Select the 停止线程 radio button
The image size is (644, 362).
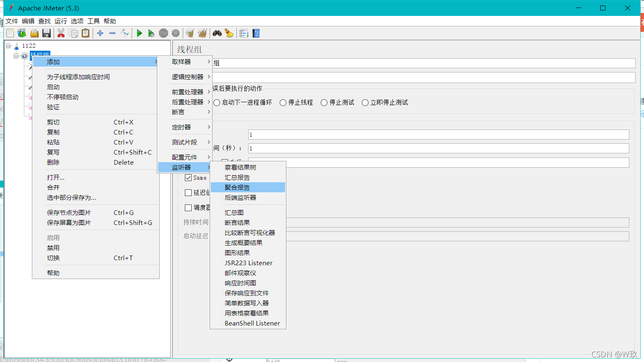tap(296, 103)
